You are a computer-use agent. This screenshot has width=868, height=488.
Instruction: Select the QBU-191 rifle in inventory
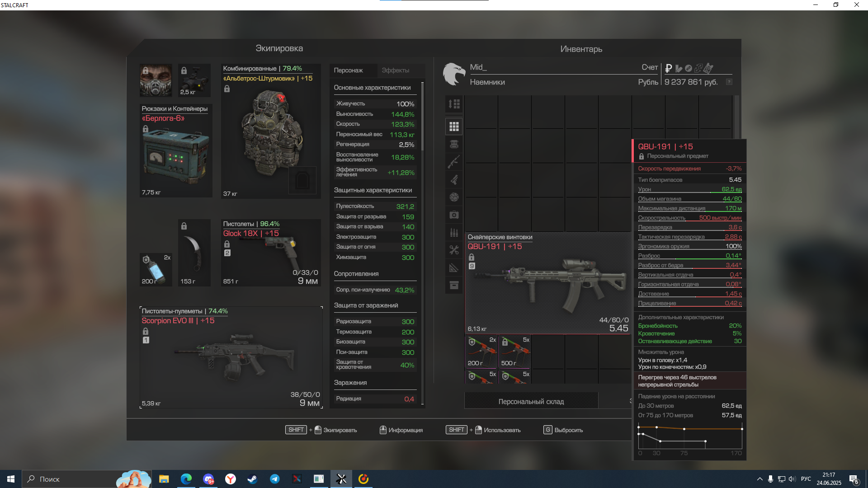pos(548,283)
